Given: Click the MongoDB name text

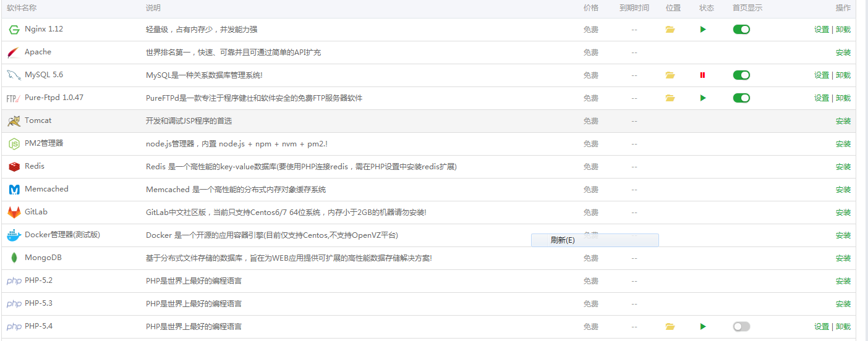Looking at the screenshot, I should [43, 258].
